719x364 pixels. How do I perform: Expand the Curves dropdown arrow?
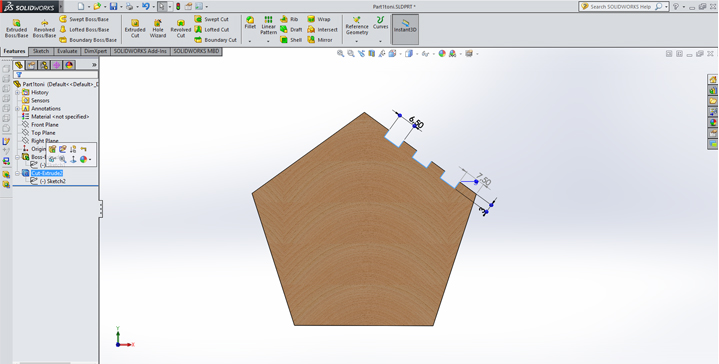(380, 41)
